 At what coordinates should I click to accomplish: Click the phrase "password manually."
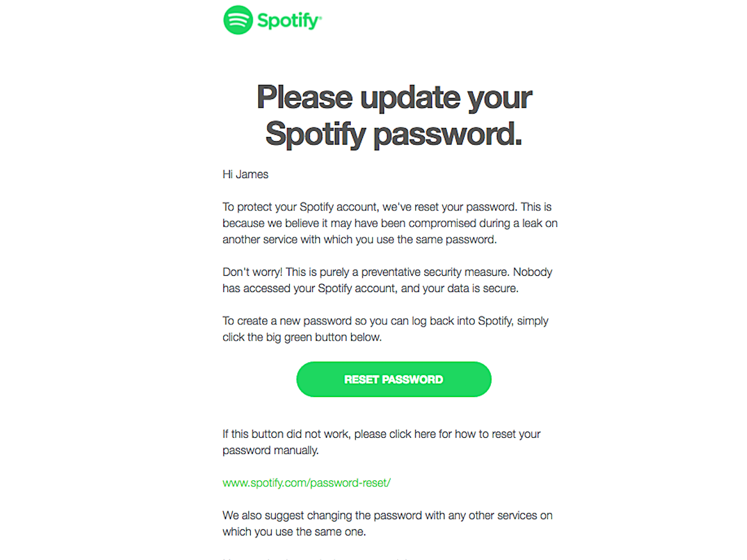point(270,450)
